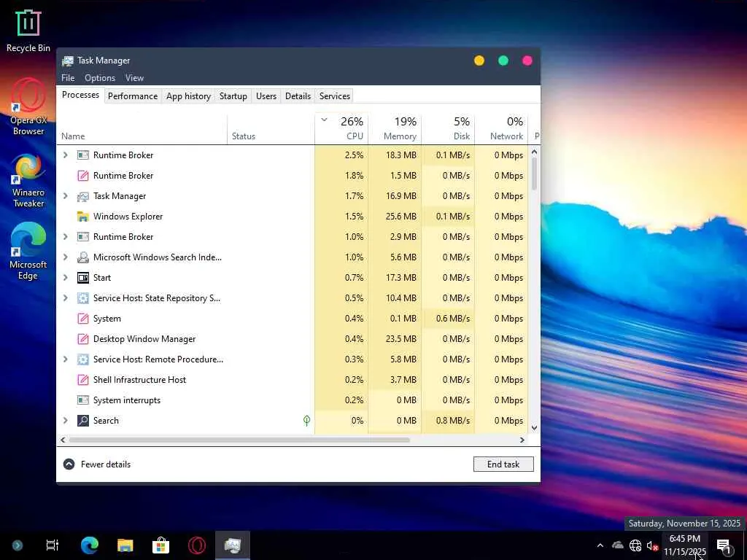Click the horizontal scrollbar thumb
Screen dimensions: 747x560
pyautogui.click(x=239, y=440)
